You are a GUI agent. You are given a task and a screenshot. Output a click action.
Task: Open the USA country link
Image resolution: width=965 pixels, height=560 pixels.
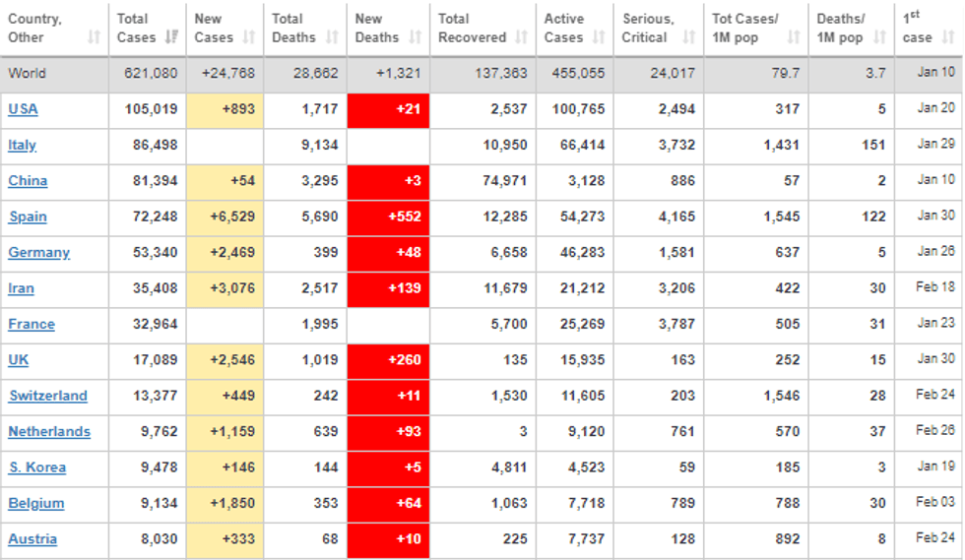(23, 109)
